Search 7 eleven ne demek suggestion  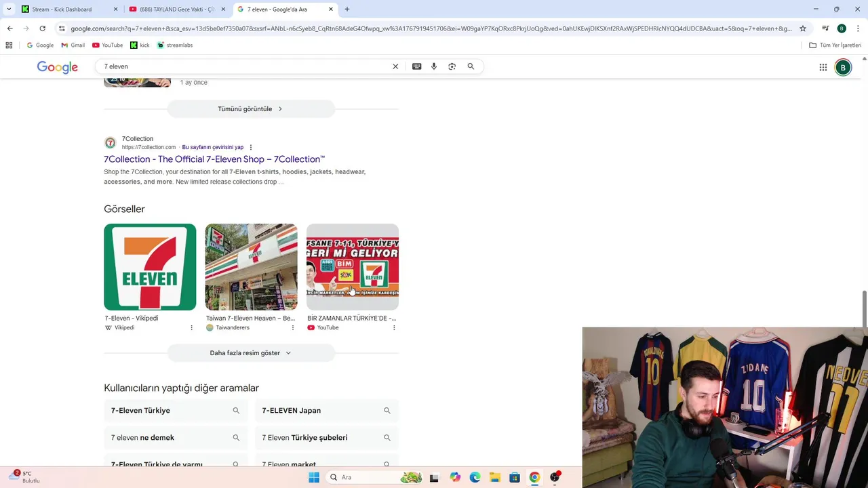[176, 438]
